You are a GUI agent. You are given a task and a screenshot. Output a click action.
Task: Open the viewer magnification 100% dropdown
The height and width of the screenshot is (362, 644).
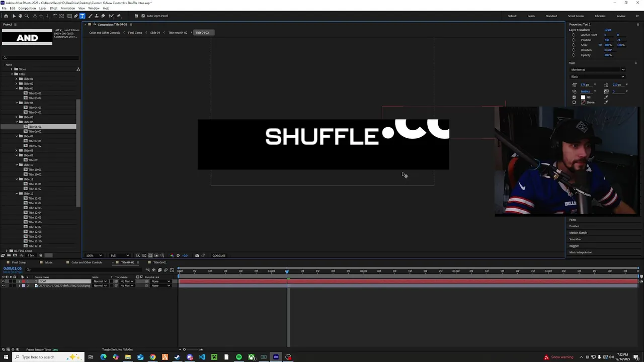(94, 255)
